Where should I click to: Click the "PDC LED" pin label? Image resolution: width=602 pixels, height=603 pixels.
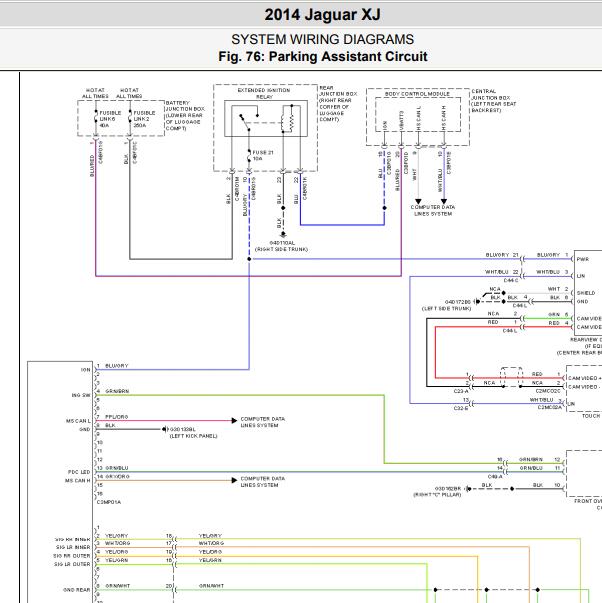[x=79, y=472]
